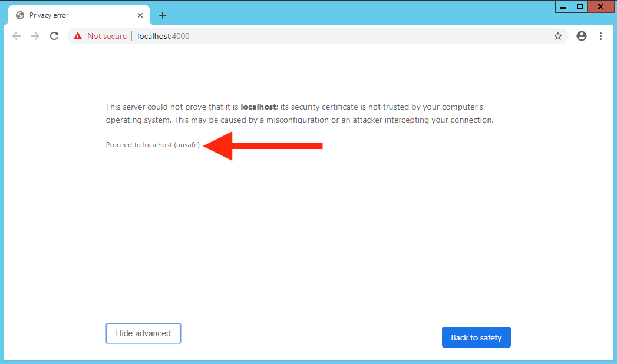This screenshot has width=617, height=364.
Task: Reload the page with refresh icon
Action: (54, 36)
